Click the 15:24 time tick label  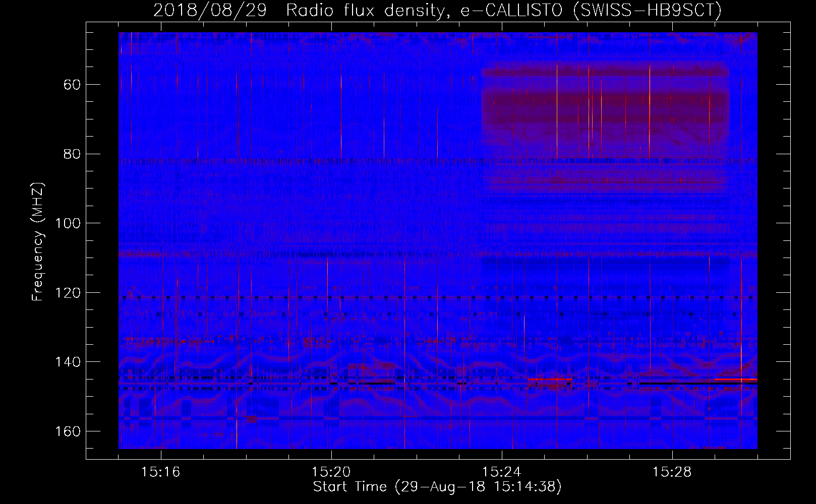(x=502, y=472)
